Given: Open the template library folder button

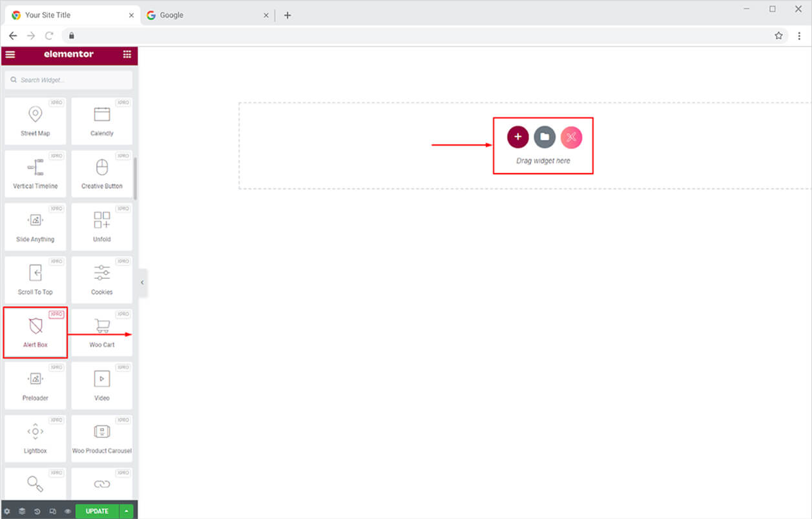Looking at the screenshot, I should click(544, 137).
